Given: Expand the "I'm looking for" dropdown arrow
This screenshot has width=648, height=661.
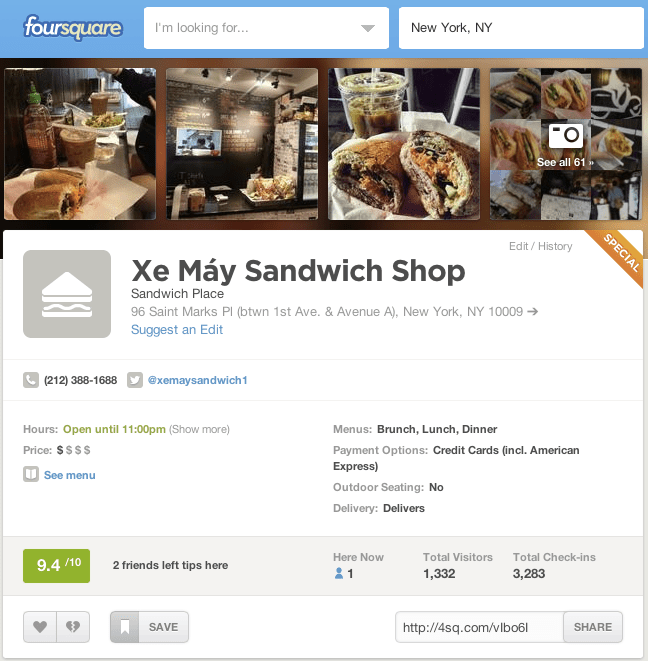Looking at the screenshot, I should coord(368,28).
